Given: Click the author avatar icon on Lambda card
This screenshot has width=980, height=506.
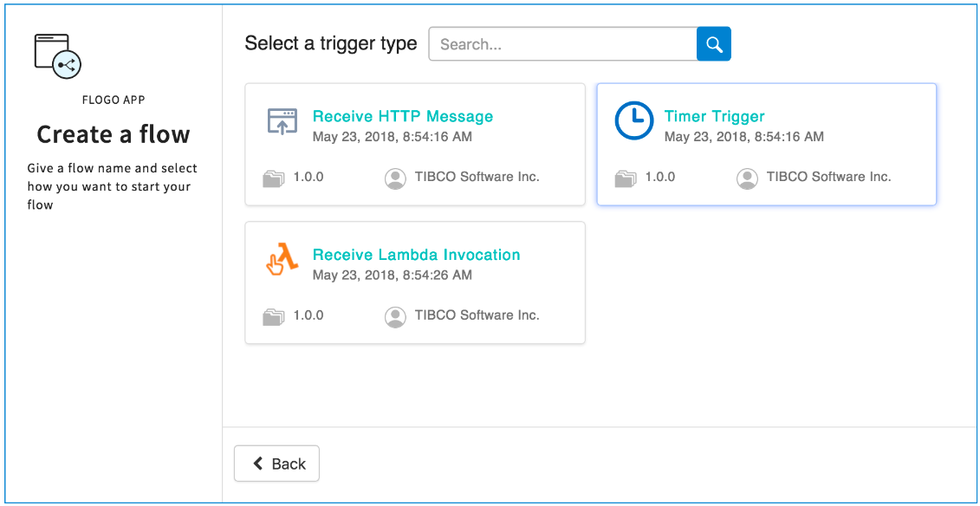Looking at the screenshot, I should (x=395, y=317).
